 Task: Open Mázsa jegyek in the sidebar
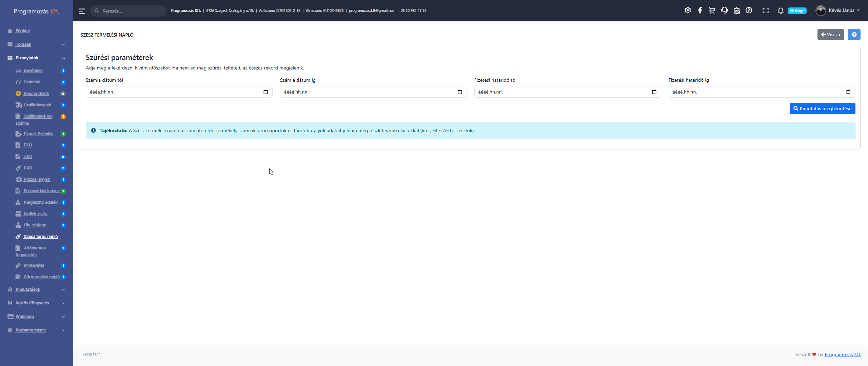point(37,179)
